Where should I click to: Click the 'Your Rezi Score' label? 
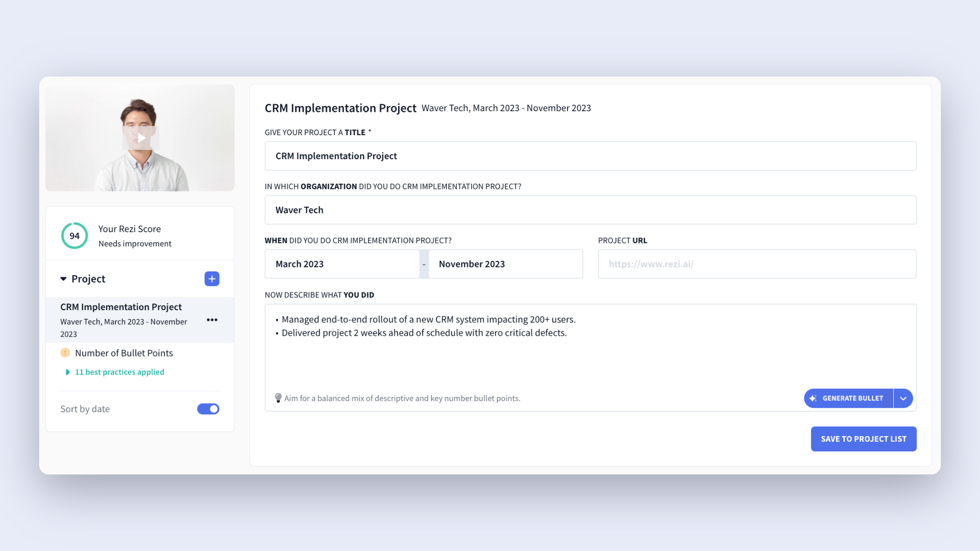point(130,229)
